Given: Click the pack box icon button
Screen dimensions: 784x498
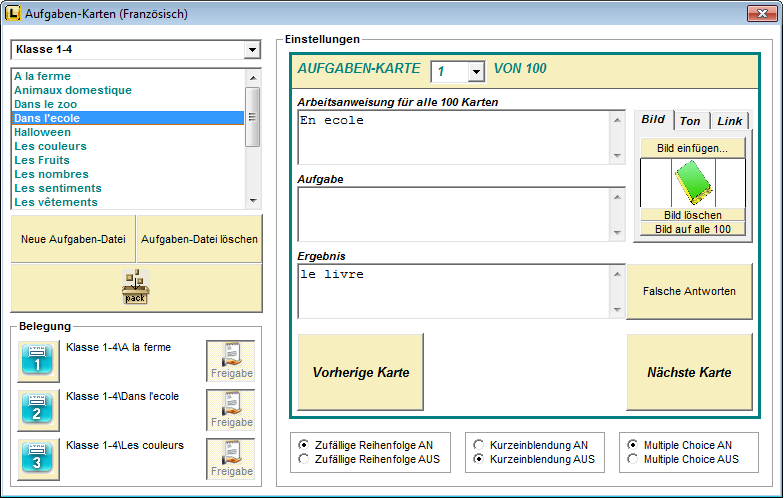Looking at the screenshot, I should (x=136, y=289).
